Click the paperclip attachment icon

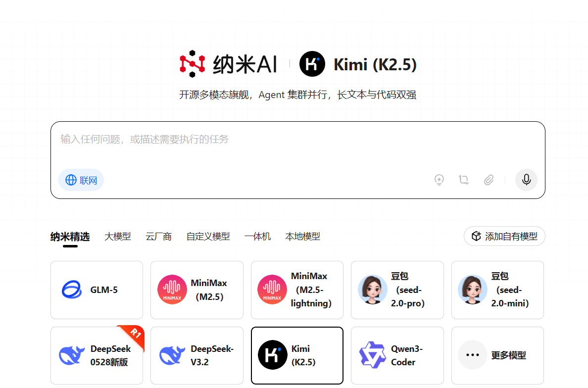coord(489,180)
